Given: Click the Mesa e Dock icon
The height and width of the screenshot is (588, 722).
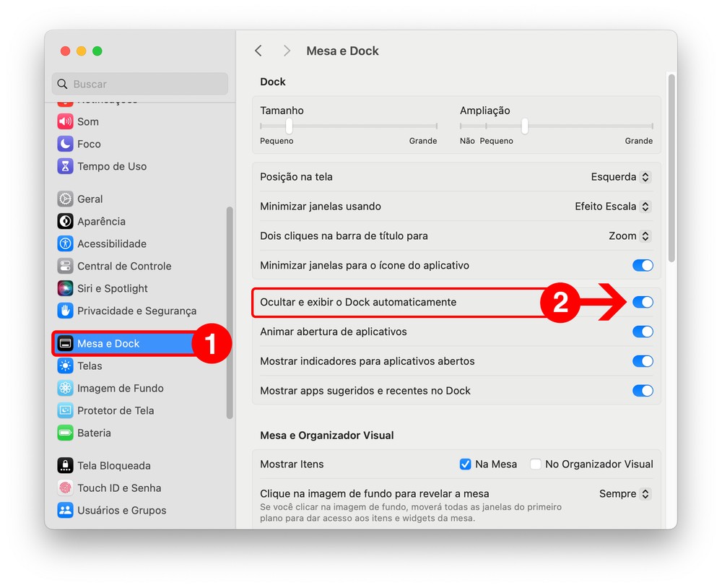Looking at the screenshot, I should (65, 343).
